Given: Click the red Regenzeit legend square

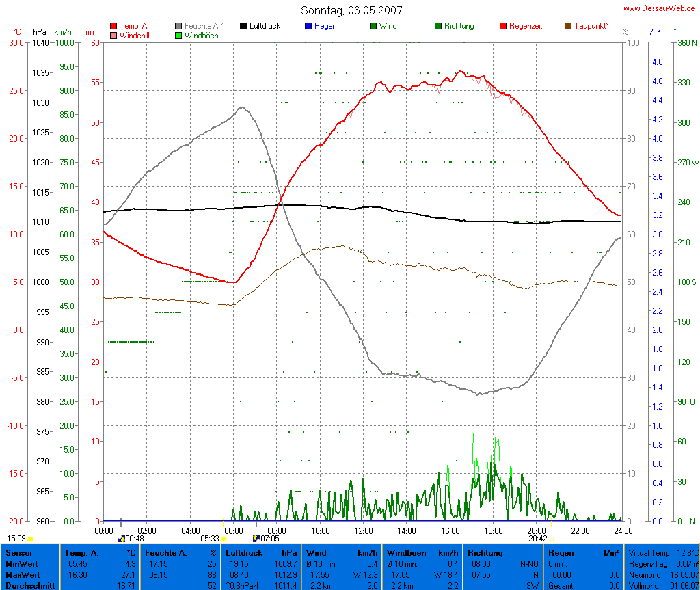Looking at the screenshot, I should 503,26.
